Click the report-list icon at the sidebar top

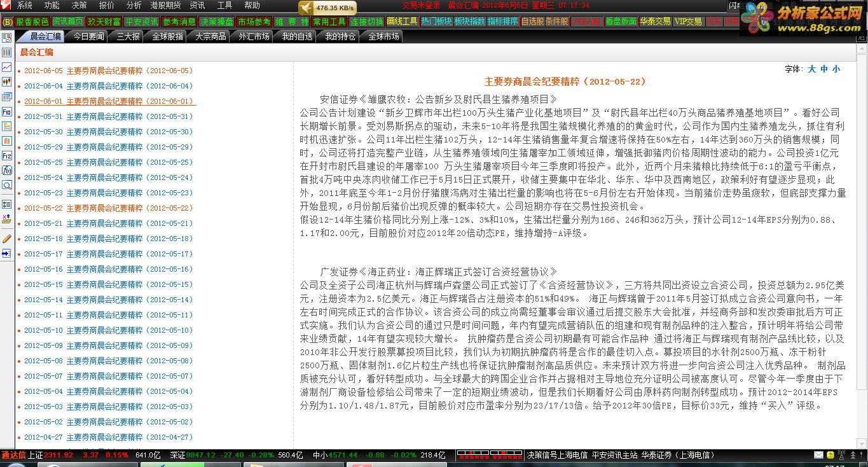[x=6, y=38]
